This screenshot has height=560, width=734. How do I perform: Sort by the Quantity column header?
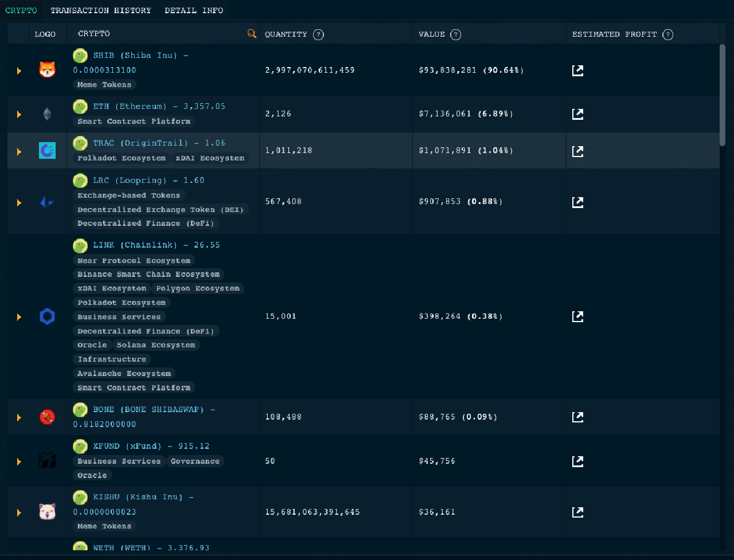click(286, 34)
